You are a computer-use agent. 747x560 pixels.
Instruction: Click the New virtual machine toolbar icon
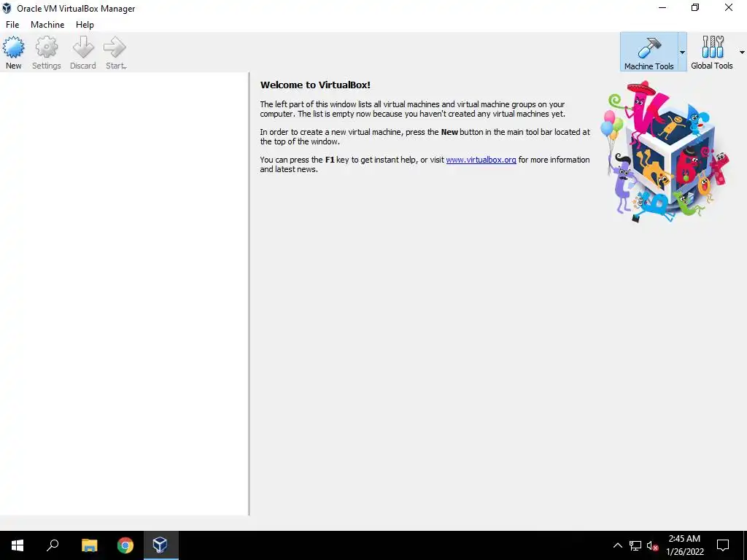pos(13,52)
